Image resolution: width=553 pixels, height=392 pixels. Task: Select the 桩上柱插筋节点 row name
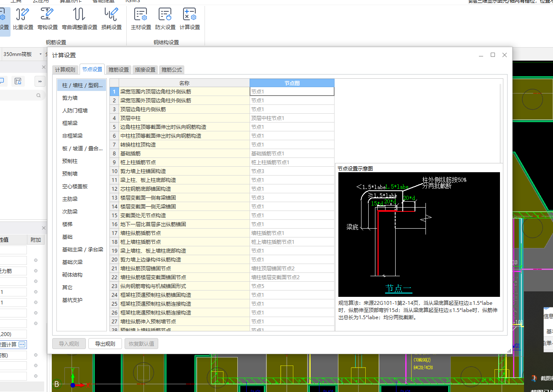184,162
